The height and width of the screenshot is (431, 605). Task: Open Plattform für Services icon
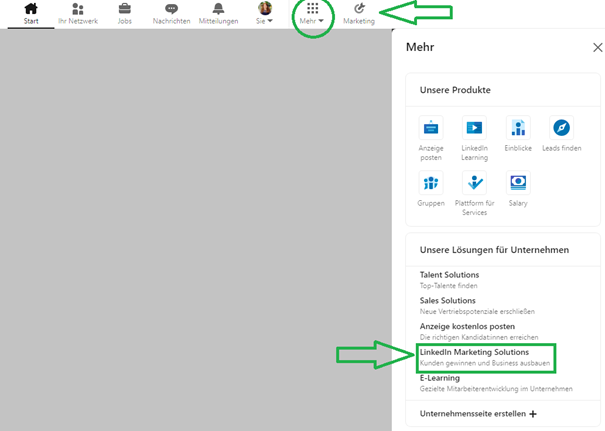[x=474, y=183]
